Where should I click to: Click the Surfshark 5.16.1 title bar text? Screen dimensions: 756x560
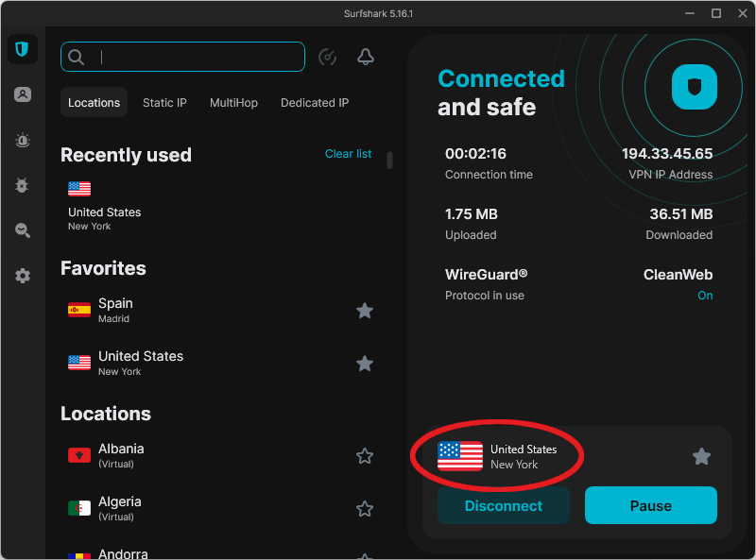(378, 13)
